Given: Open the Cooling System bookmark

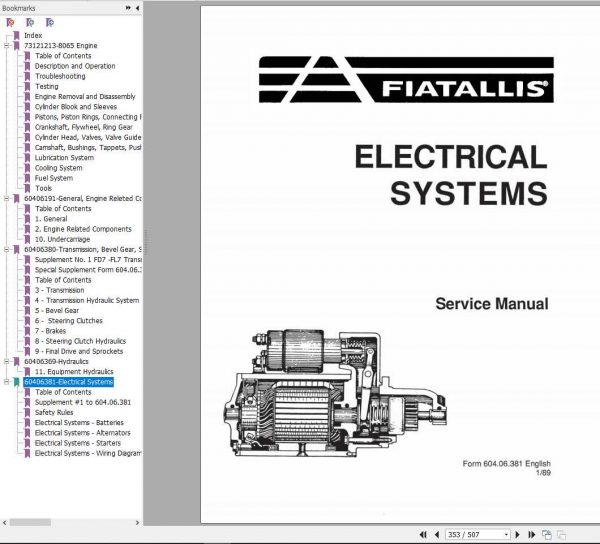Looking at the screenshot, I should 59,168.
